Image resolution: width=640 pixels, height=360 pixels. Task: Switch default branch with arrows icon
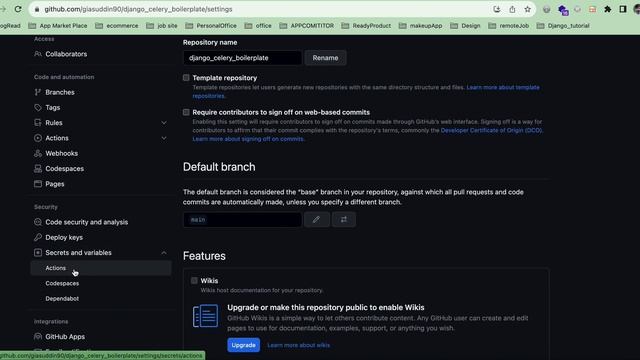[x=344, y=220]
